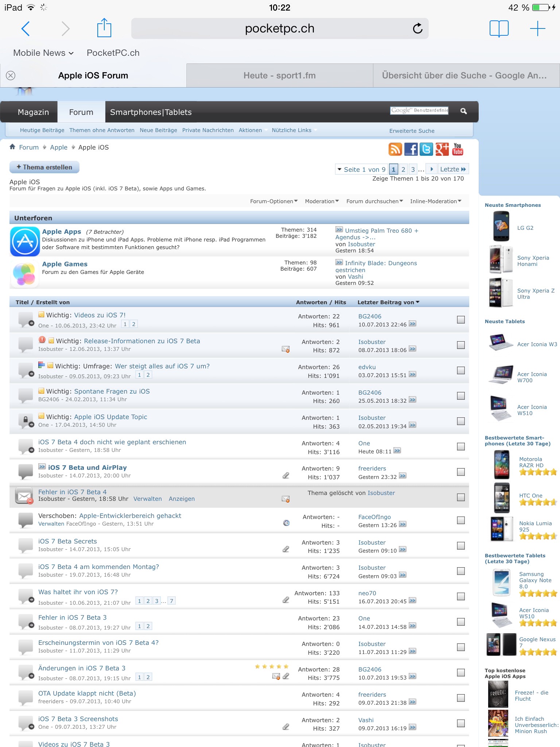Switch to Übersicht über die Suche Google tab
Screen dimensions: 560x747
click(466, 76)
